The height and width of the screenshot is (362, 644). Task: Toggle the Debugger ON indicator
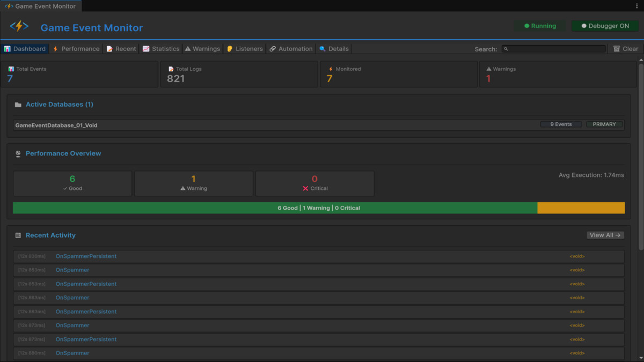(x=605, y=25)
